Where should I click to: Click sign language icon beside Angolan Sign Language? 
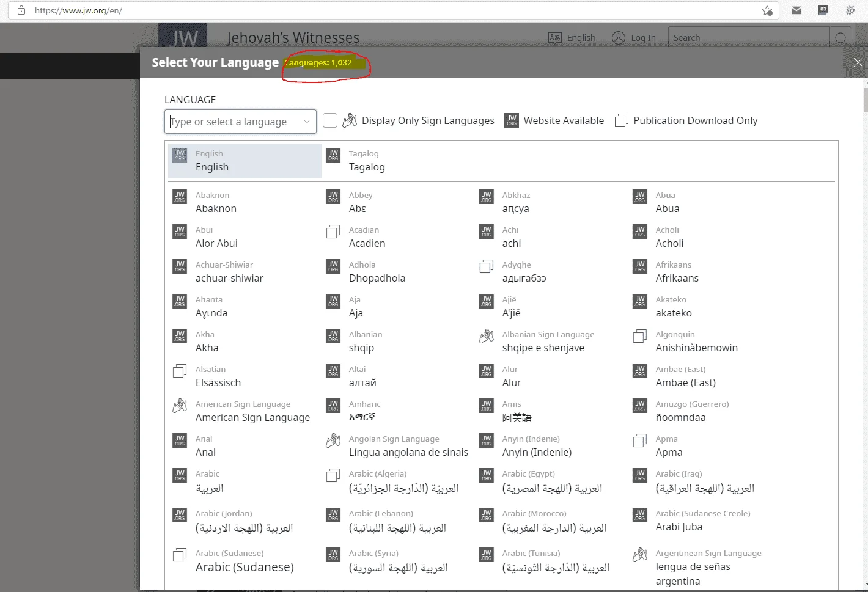point(333,440)
